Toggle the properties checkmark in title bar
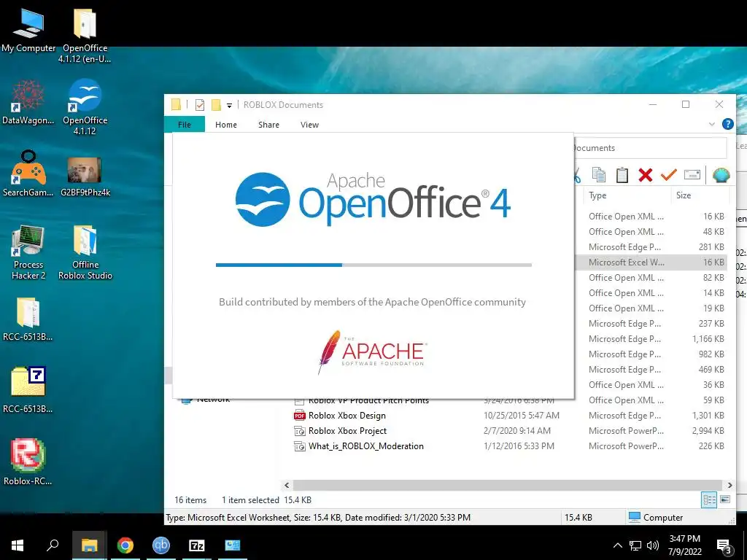Viewport: 747px width, 560px height. coord(200,105)
